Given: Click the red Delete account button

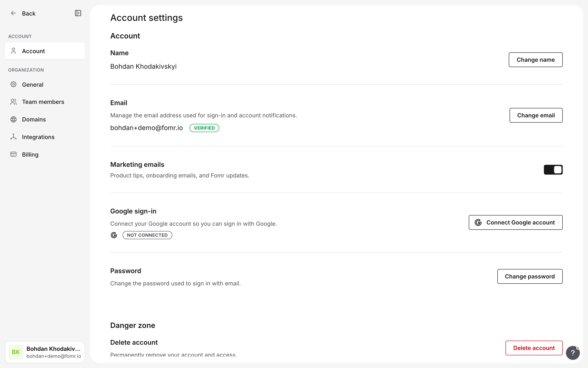Looking at the screenshot, I should click(534, 348).
